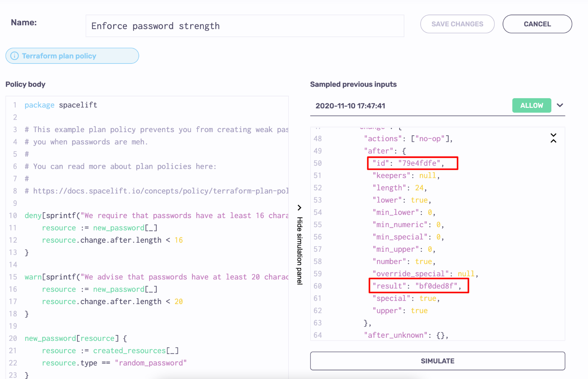Click line 10 deny rule in policy body
Screen dimensions: 588x379
[156, 216]
